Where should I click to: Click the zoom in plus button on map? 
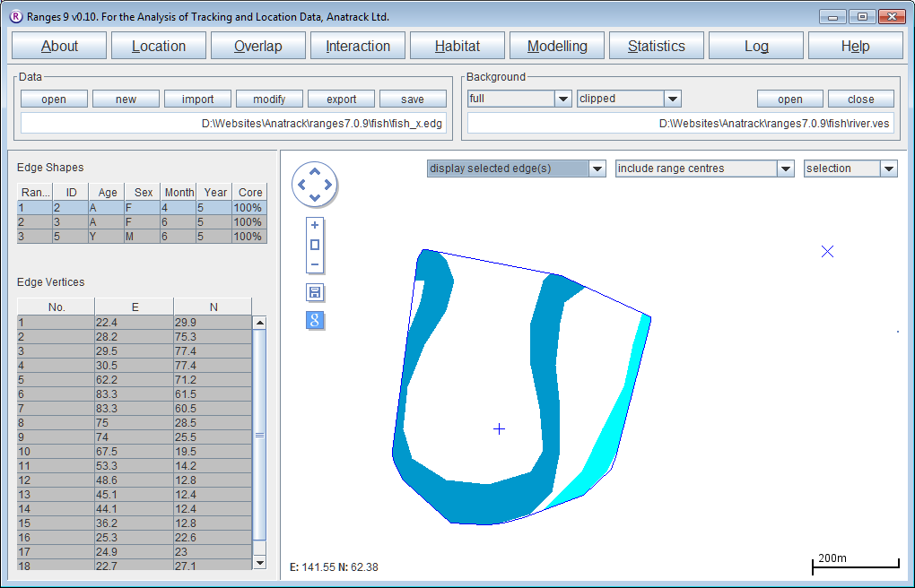point(315,226)
